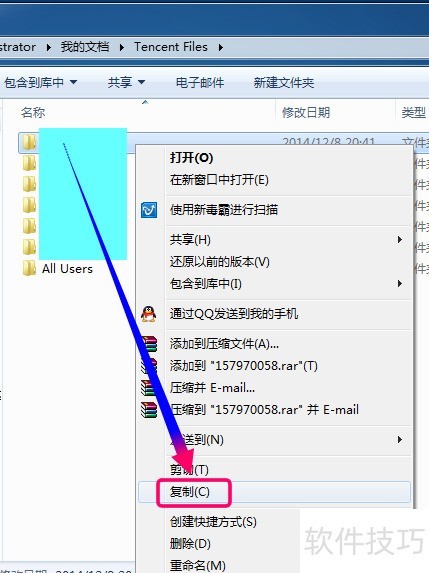The image size is (429, 573).
Task: Click the Kingsoft antivirus scan icon
Action: coord(149,210)
